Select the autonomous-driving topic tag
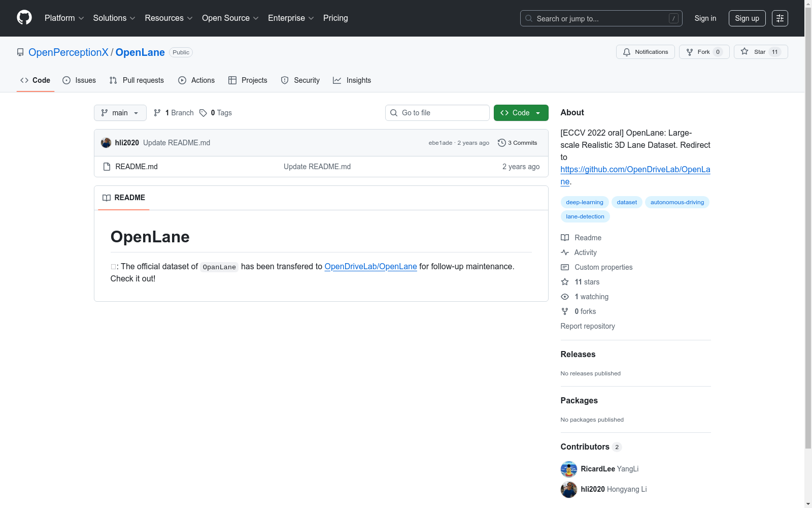This screenshot has height=508, width=812. [677, 202]
